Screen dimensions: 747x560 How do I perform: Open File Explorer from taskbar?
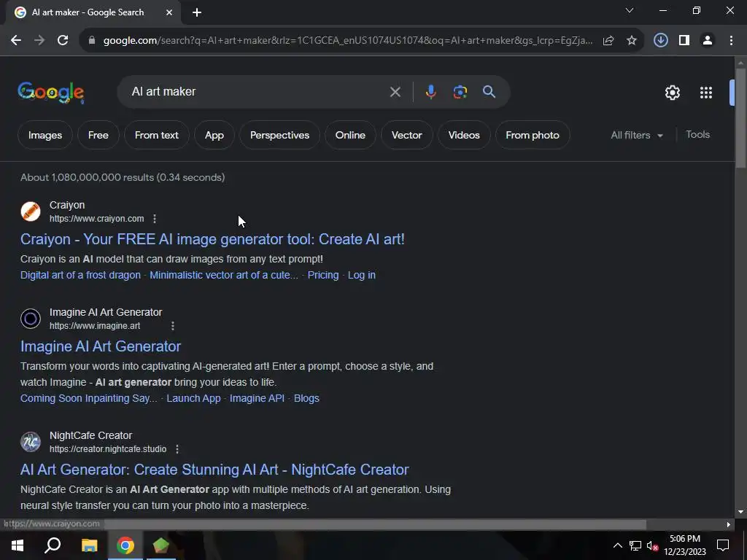click(x=89, y=545)
